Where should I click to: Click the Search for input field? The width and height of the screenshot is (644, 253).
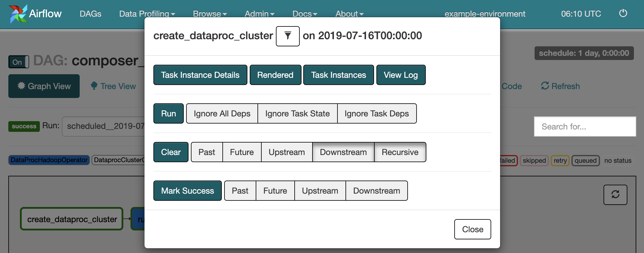click(585, 126)
